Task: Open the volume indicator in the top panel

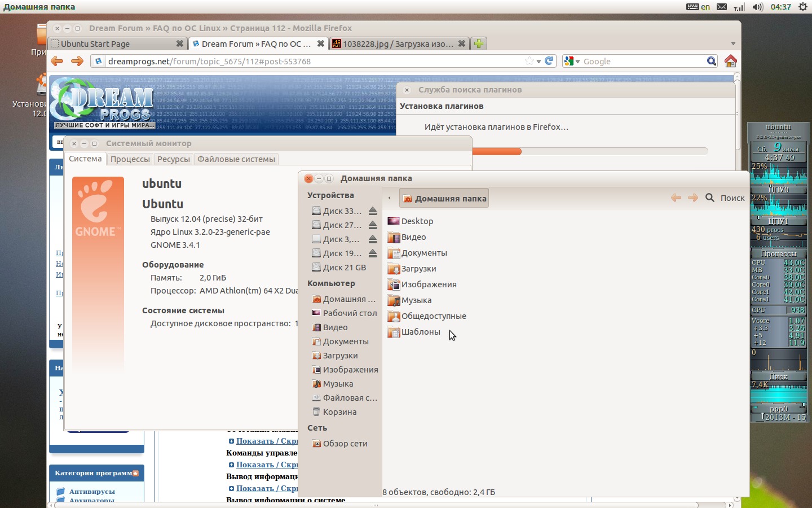Action: (757, 7)
